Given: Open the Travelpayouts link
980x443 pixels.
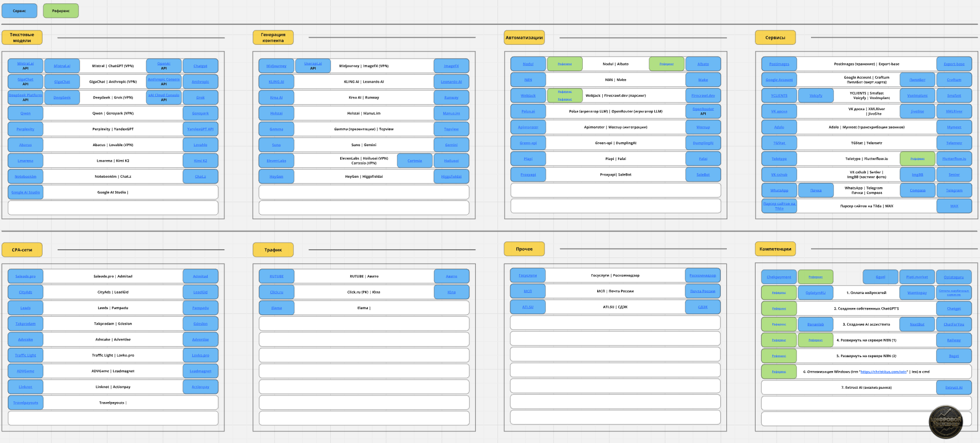Looking at the screenshot, I should [25, 403].
